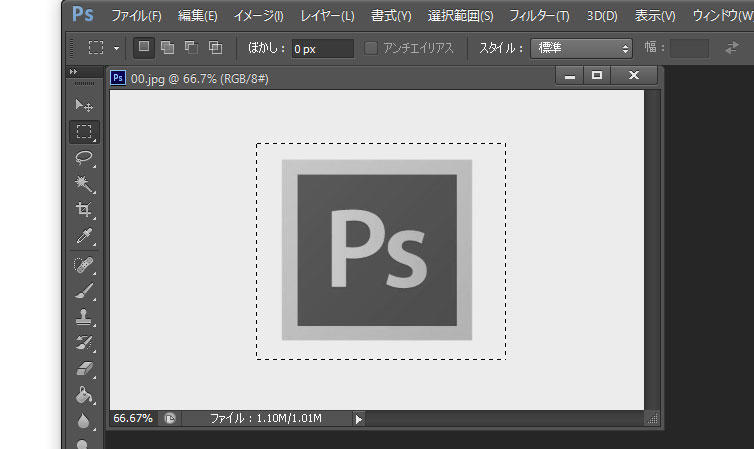Click the marquee tool preset icon in options bar
This screenshot has height=449, width=754.
(96, 48)
